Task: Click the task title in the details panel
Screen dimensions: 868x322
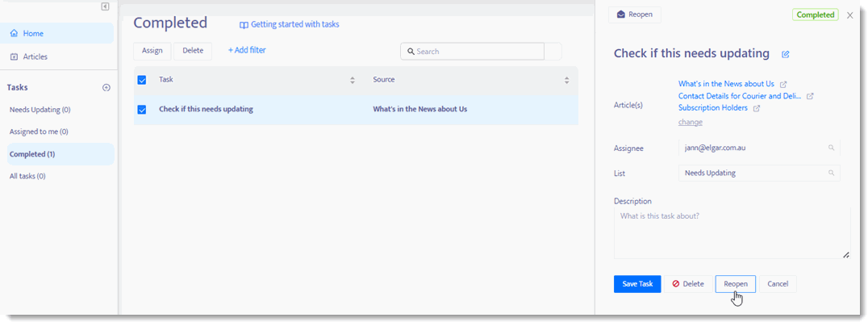Action: 691,54
